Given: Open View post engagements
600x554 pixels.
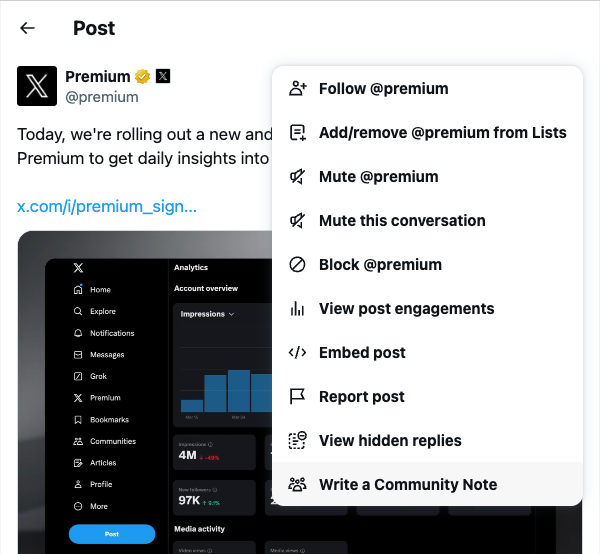Looking at the screenshot, I should (427, 308).
